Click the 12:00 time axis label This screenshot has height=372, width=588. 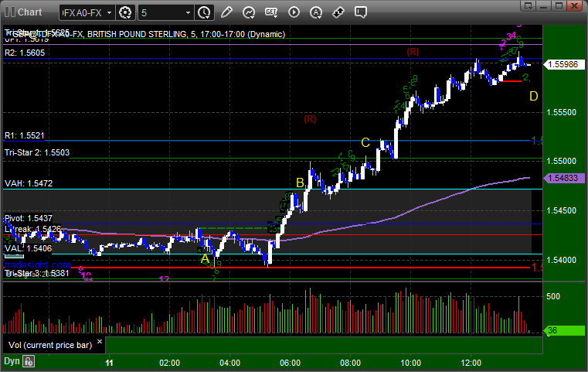pyautogui.click(x=471, y=363)
